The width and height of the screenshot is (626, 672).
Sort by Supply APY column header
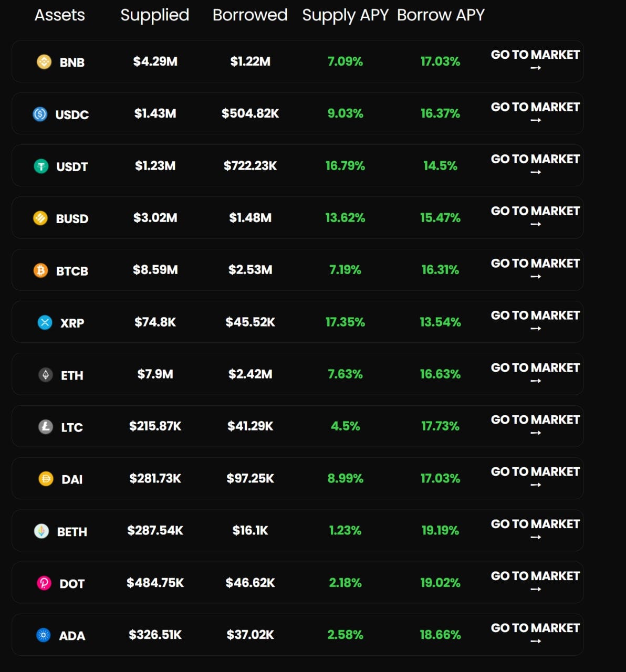click(x=345, y=16)
